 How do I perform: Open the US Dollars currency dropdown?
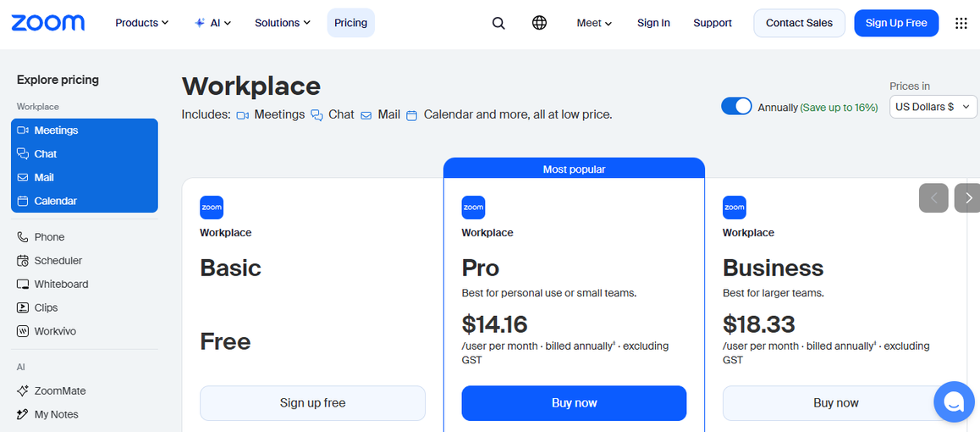(933, 107)
